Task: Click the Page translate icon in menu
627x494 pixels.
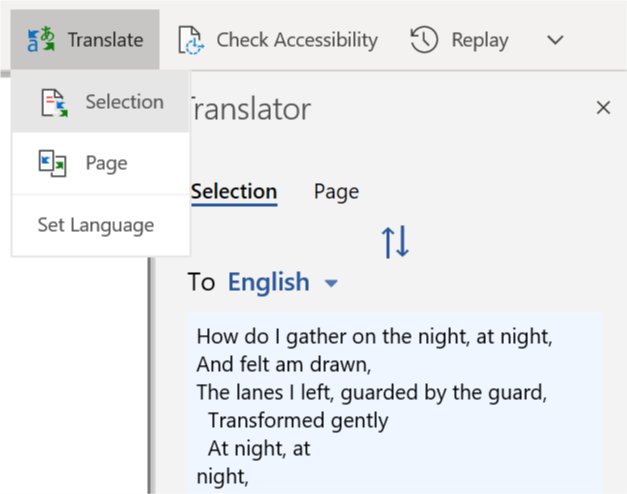Action: coord(53,163)
